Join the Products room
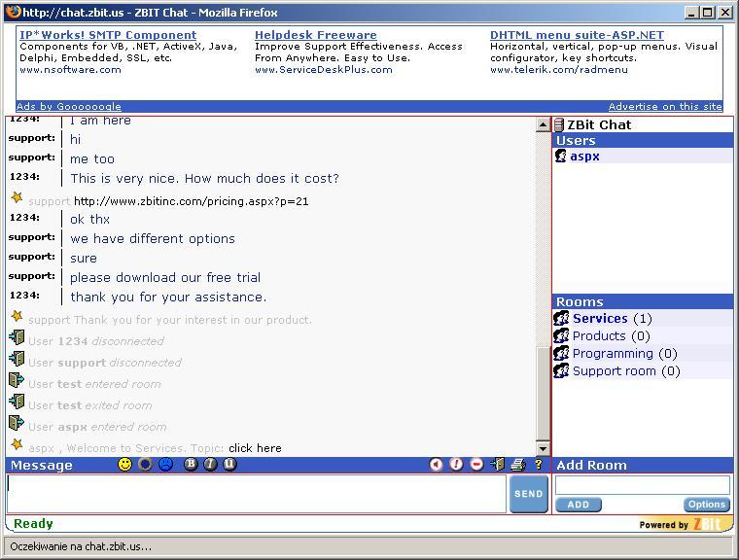The image size is (739, 560). tap(643, 335)
